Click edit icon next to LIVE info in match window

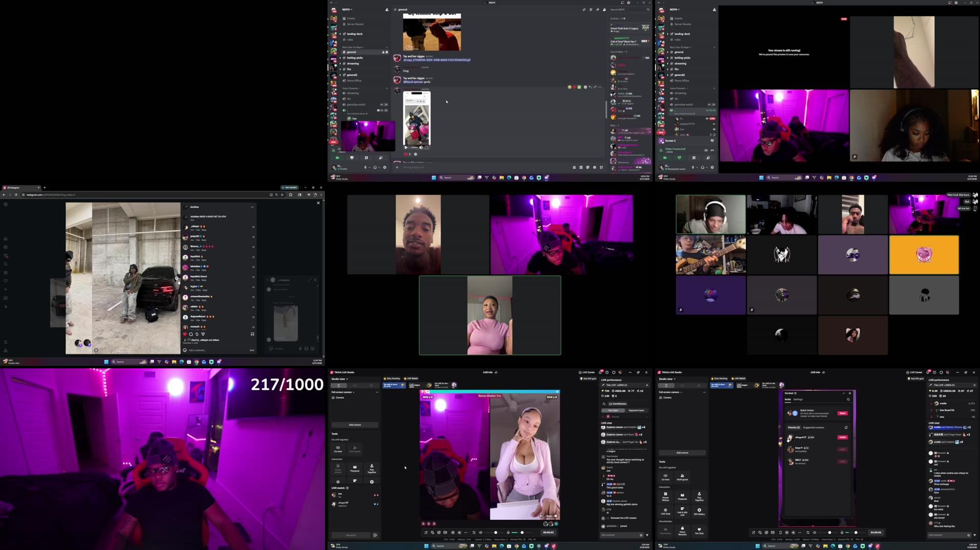click(496, 372)
